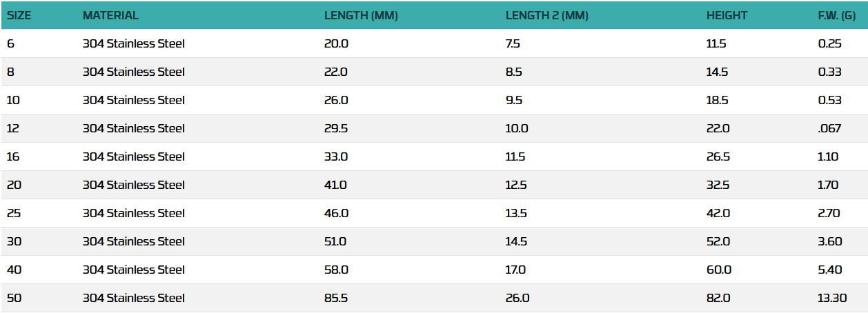
Task: Click the 13.30 weight value
Action: pyautogui.click(x=831, y=299)
